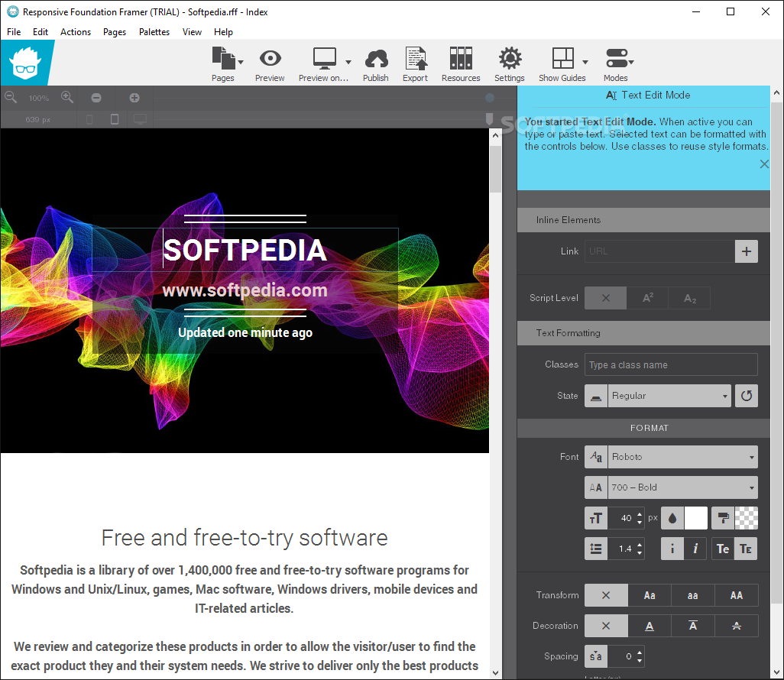Expand the Modes dropdown arrow
Screen dimensions: 784x680
[x=631, y=63]
